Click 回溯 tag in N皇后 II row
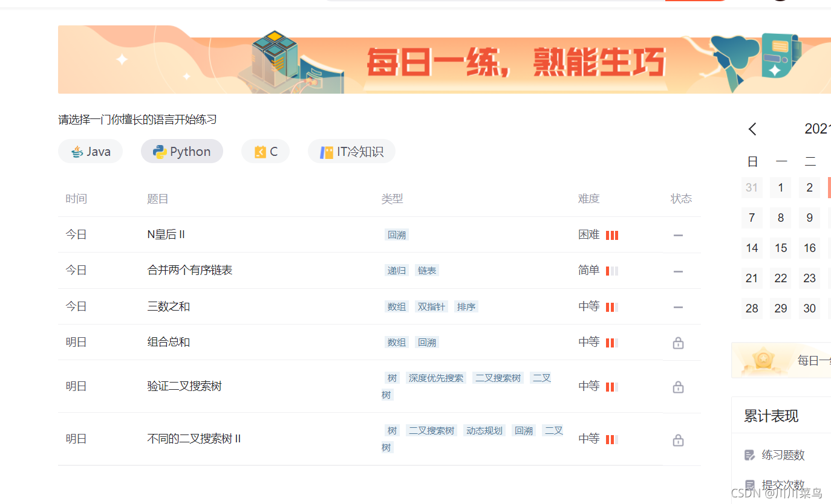This screenshot has width=831, height=504. [x=397, y=235]
